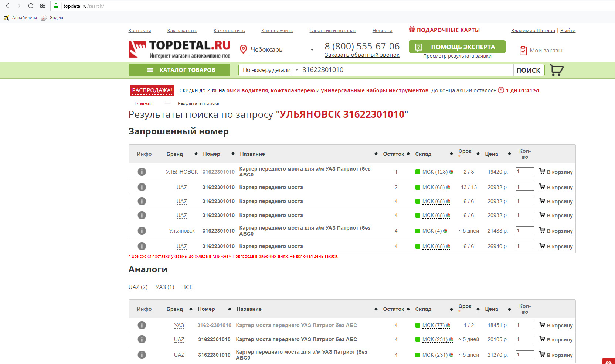Click quantity field in 19420 р. row
This screenshot has width=615, height=364.
[525, 171]
